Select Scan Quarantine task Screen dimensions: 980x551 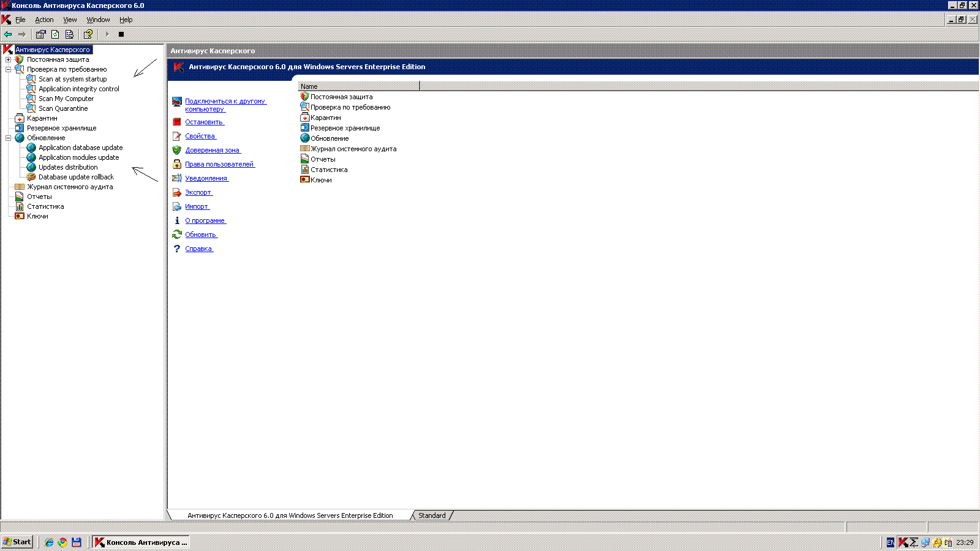(x=63, y=108)
